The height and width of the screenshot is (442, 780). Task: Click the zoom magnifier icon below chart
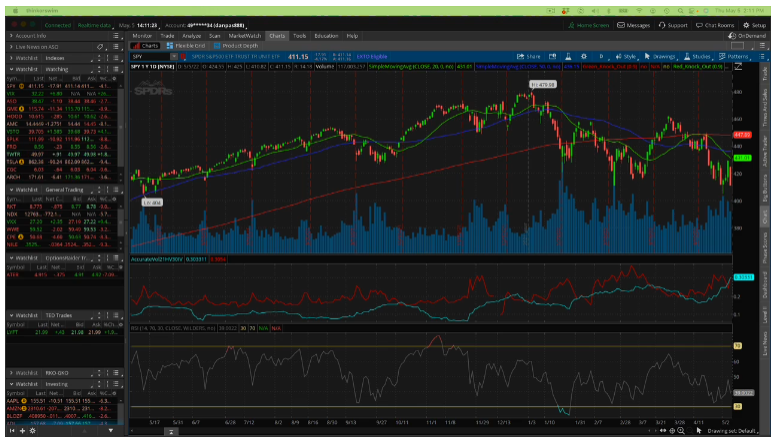(681, 431)
